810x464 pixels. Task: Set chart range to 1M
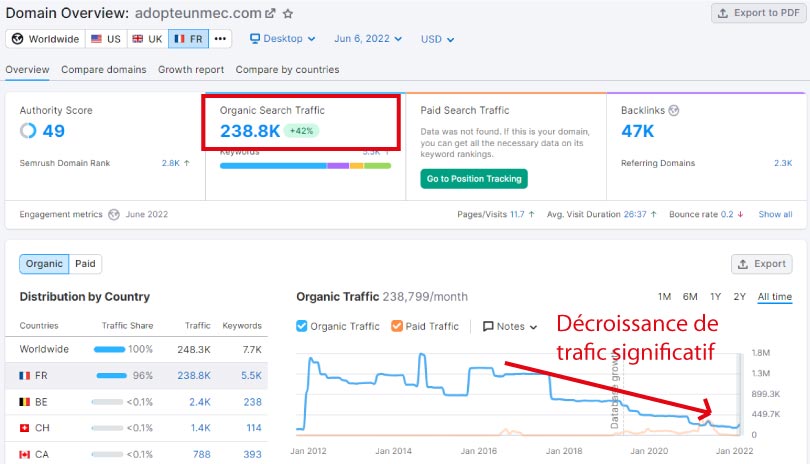pos(664,297)
